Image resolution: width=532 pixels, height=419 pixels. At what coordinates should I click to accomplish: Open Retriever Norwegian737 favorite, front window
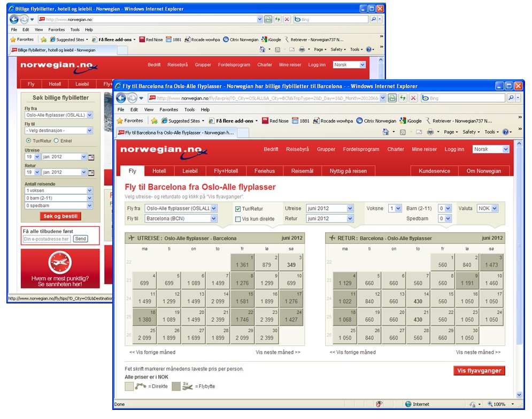(x=459, y=120)
